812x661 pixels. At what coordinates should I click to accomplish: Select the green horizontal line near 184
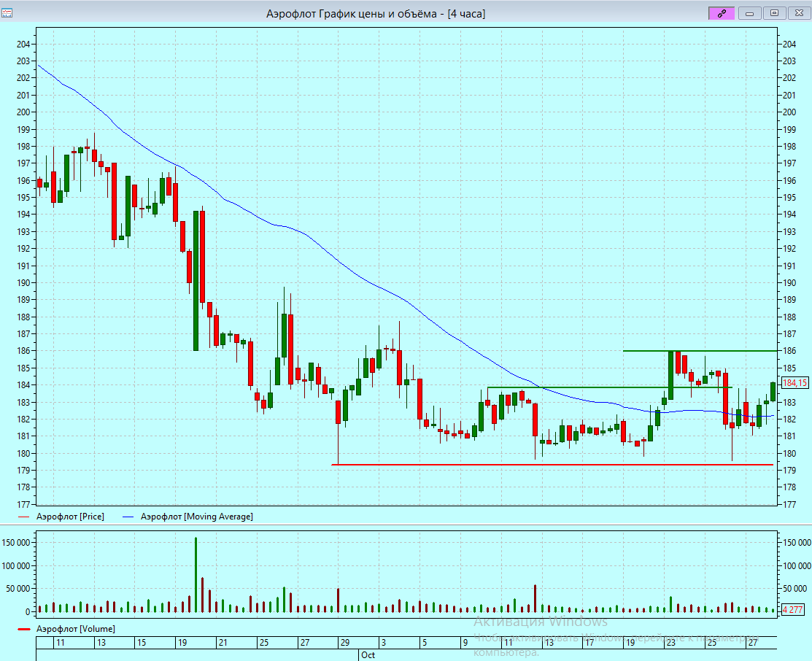click(x=609, y=387)
